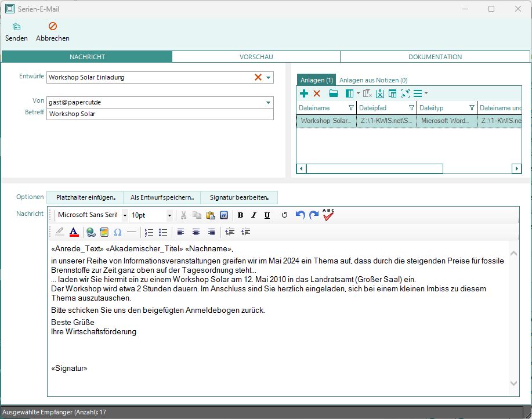The height and width of the screenshot is (419, 532).
Task: Open attachment file with the folder icon
Action: click(x=334, y=93)
